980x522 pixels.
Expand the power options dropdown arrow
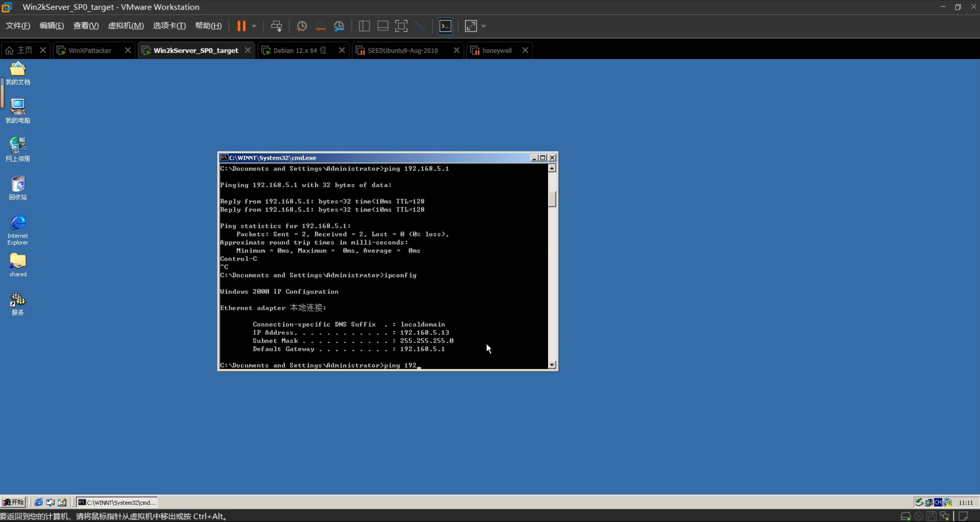(x=254, y=26)
